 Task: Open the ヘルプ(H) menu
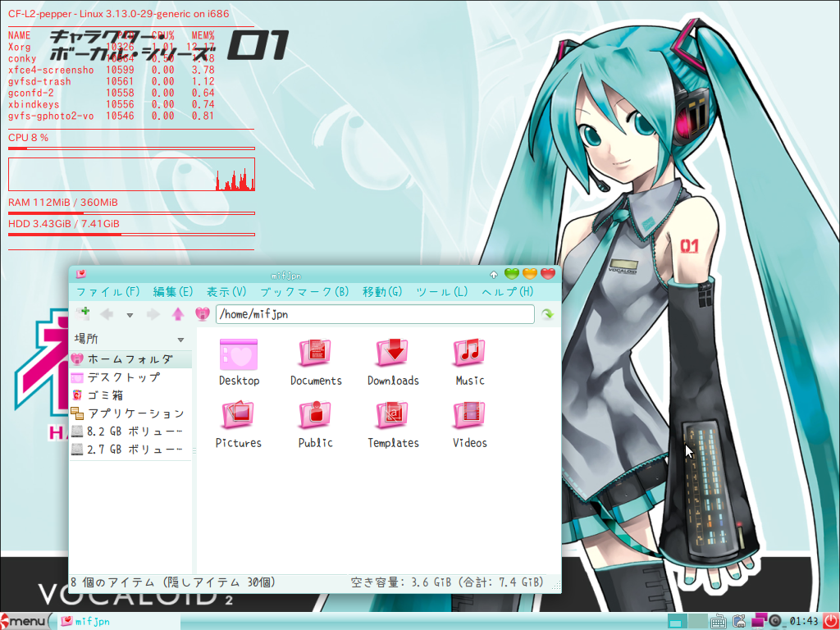pos(507,291)
